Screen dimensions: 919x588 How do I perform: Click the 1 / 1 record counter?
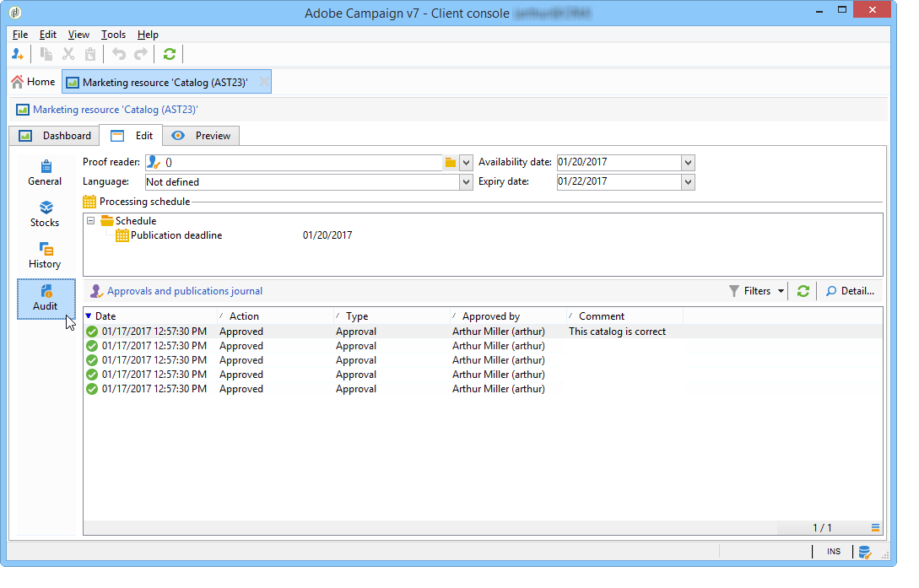point(822,527)
